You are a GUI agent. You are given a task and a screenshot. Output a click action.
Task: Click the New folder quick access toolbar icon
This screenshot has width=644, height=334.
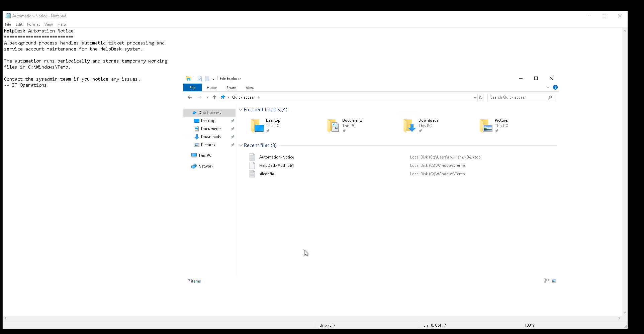(x=207, y=79)
